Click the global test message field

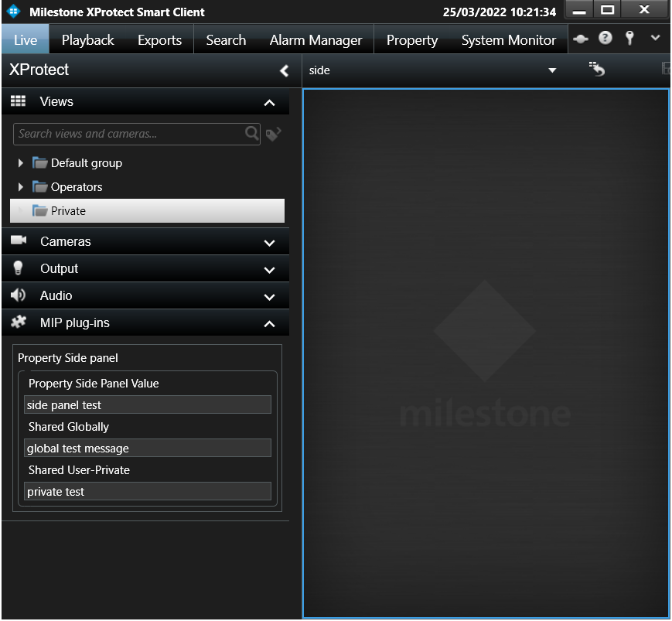(x=148, y=448)
